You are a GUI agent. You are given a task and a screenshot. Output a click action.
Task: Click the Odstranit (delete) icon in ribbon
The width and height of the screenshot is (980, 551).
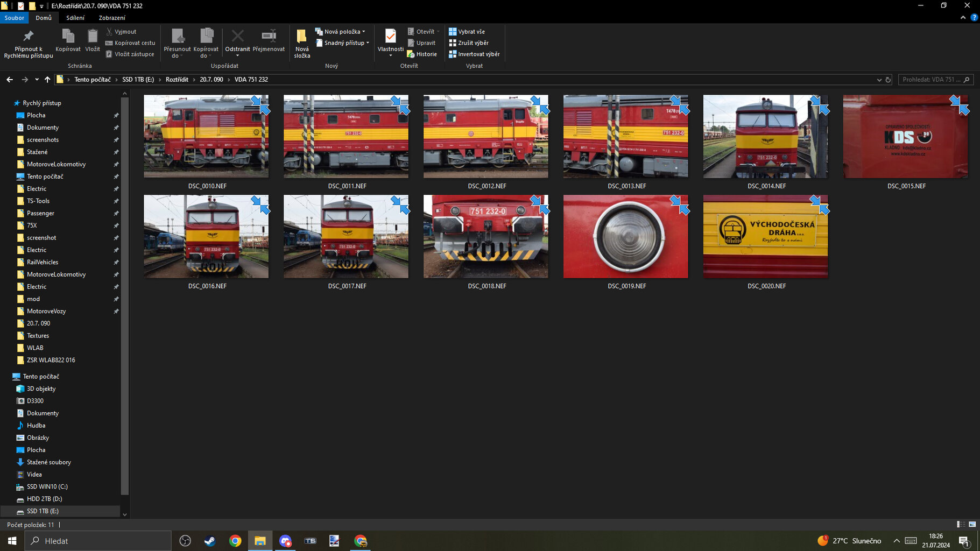(x=237, y=37)
